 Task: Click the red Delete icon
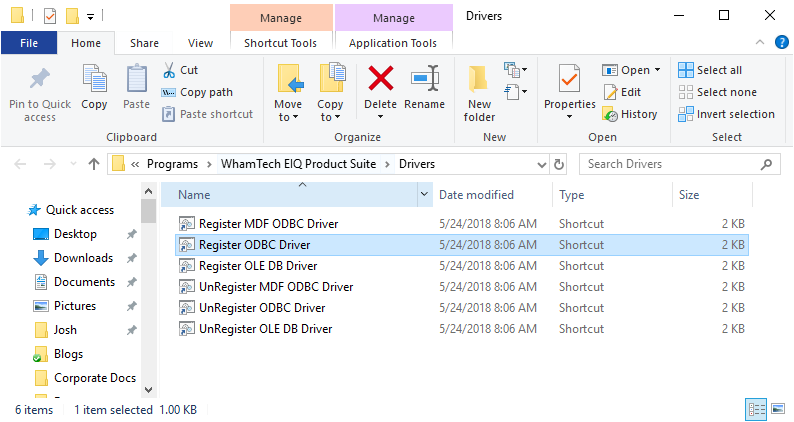[x=380, y=80]
